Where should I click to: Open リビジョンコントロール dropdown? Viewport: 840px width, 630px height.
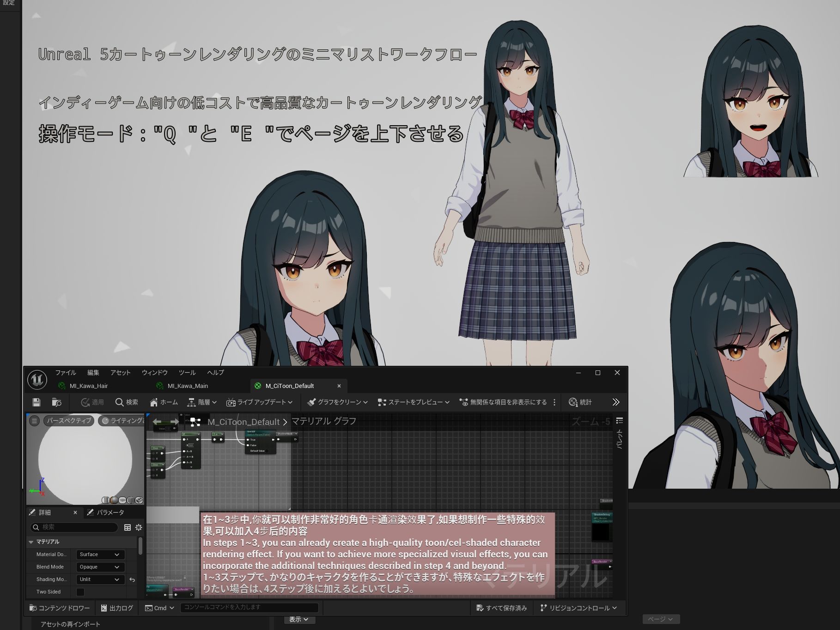[x=578, y=608]
